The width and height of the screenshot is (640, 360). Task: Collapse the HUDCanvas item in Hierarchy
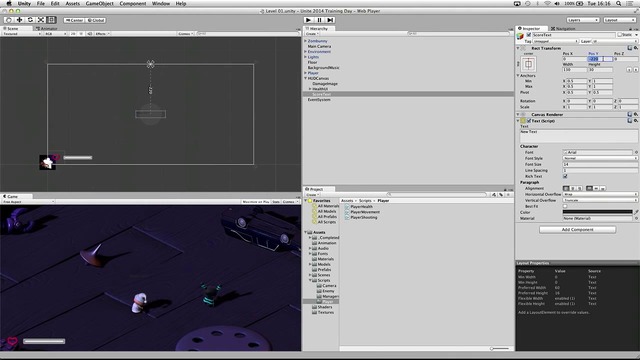pos(305,78)
